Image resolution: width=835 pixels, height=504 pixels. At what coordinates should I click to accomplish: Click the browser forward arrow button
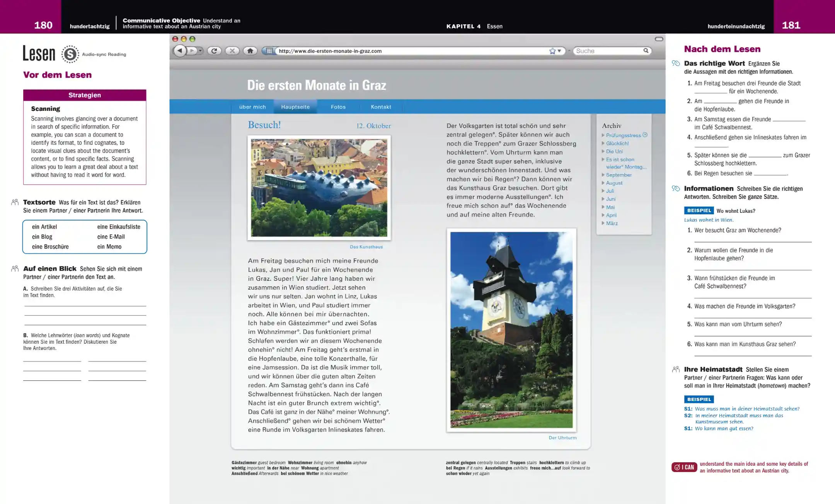coord(192,51)
